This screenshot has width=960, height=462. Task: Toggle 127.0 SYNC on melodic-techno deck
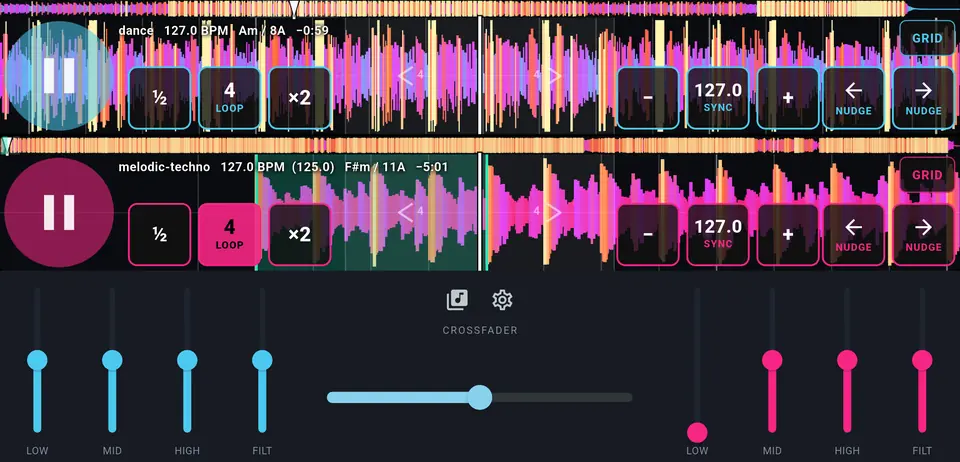[x=718, y=234]
